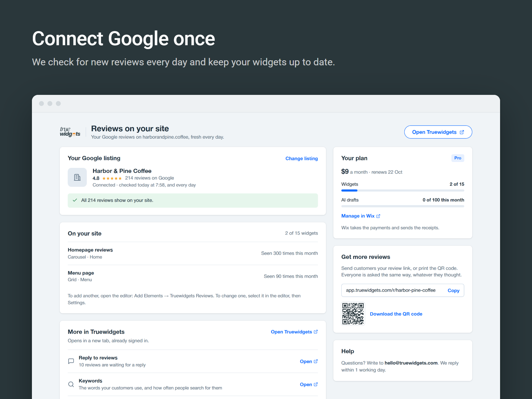This screenshot has height=399, width=532.
Task: Open the Keywords page
Action: pyautogui.click(x=309, y=385)
